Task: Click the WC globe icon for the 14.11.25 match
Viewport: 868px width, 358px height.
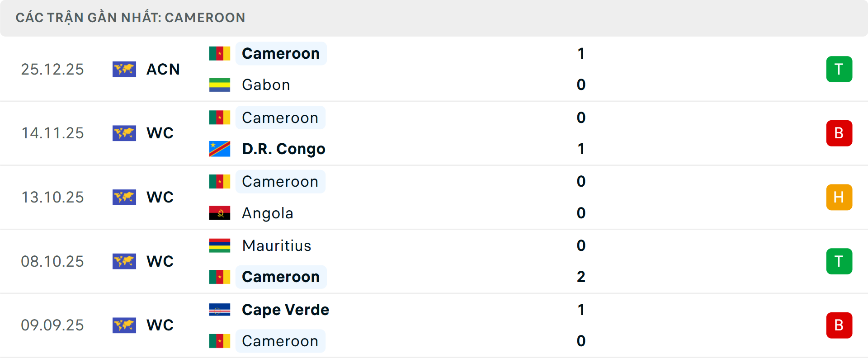Action: point(124,133)
